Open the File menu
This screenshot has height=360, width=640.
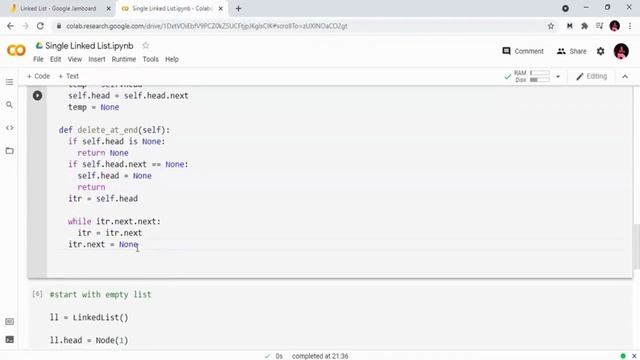click(38, 59)
